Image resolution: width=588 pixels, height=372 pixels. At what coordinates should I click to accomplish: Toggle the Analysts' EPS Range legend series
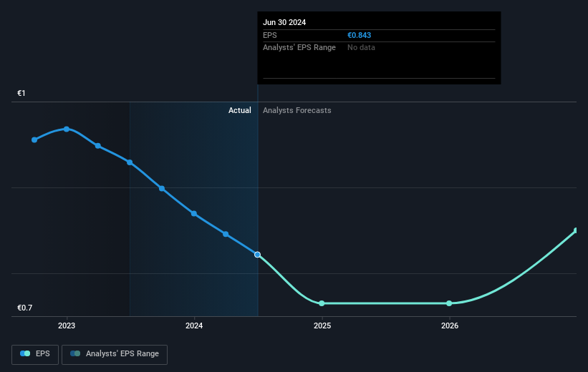(x=115, y=354)
